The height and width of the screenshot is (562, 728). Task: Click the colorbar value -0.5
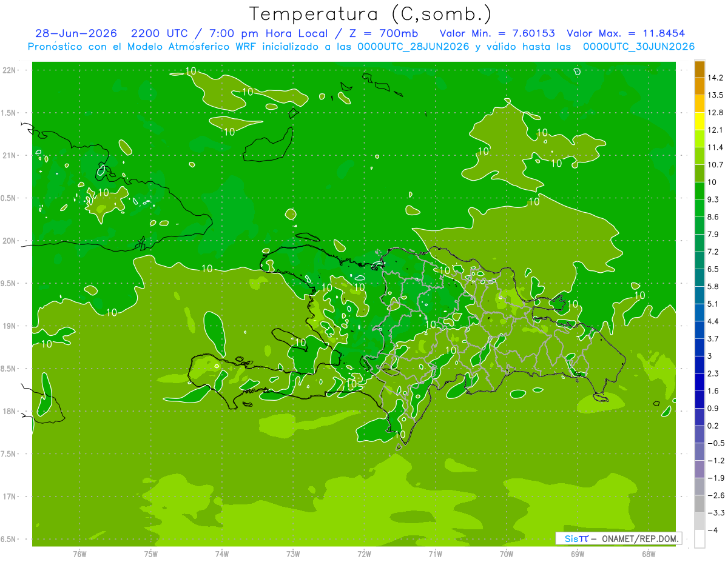point(715,443)
